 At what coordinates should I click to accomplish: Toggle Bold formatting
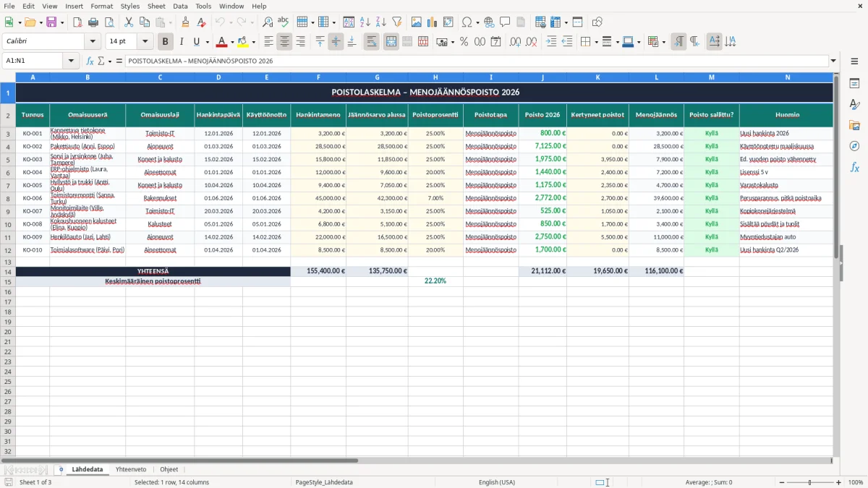click(x=166, y=42)
